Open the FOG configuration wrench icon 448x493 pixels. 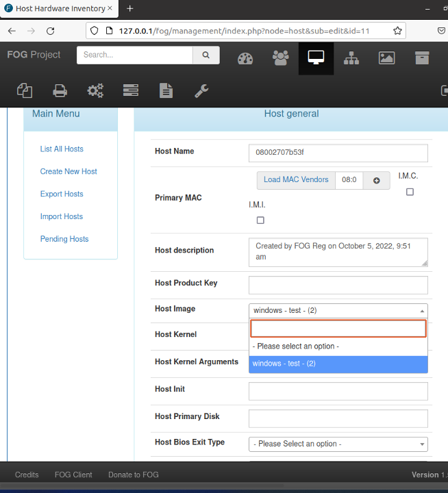[201, 90]
